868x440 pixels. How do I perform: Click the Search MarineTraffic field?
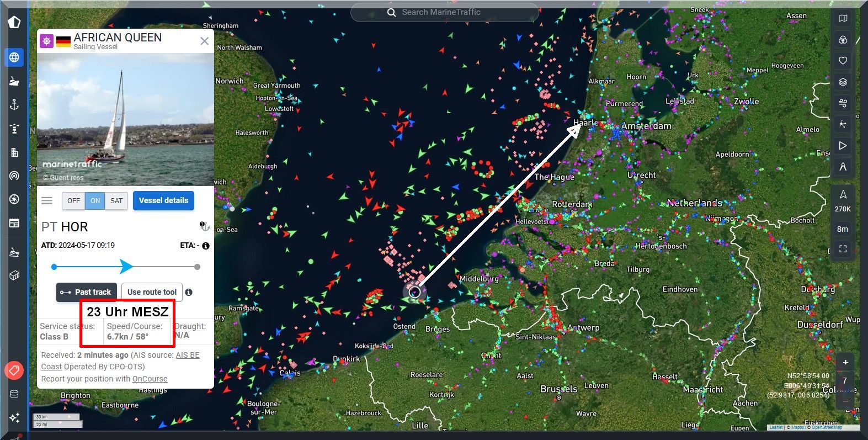pos(444,12)
